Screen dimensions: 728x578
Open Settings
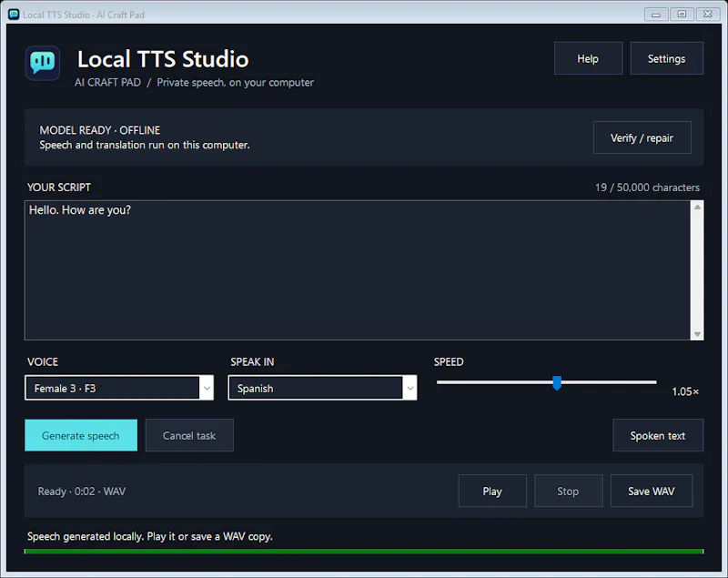pyautogui.click(x=666, y=58)
